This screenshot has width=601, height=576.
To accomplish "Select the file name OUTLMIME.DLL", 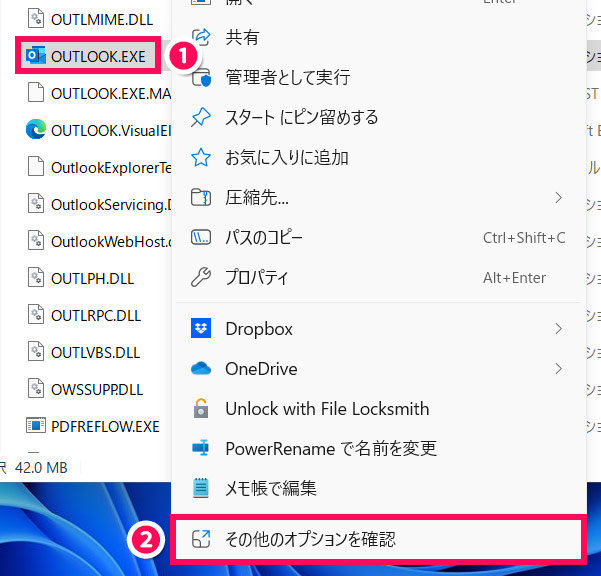I will pos(102,19).
